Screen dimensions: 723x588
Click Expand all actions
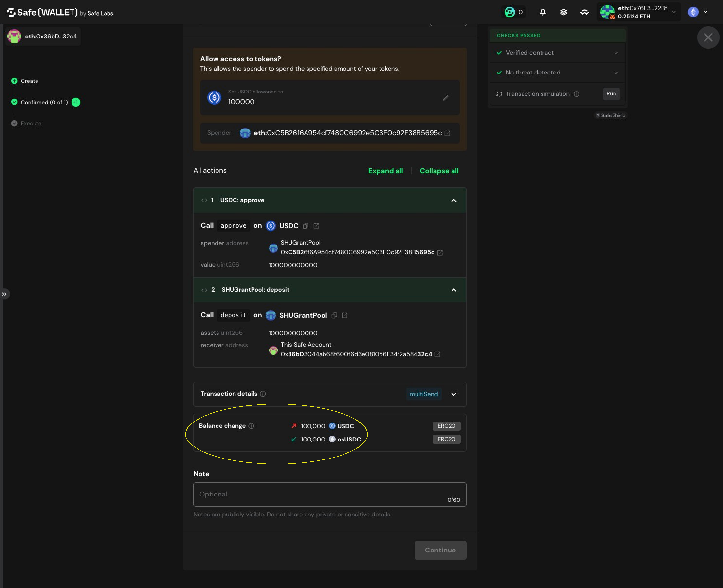(385, 171)
